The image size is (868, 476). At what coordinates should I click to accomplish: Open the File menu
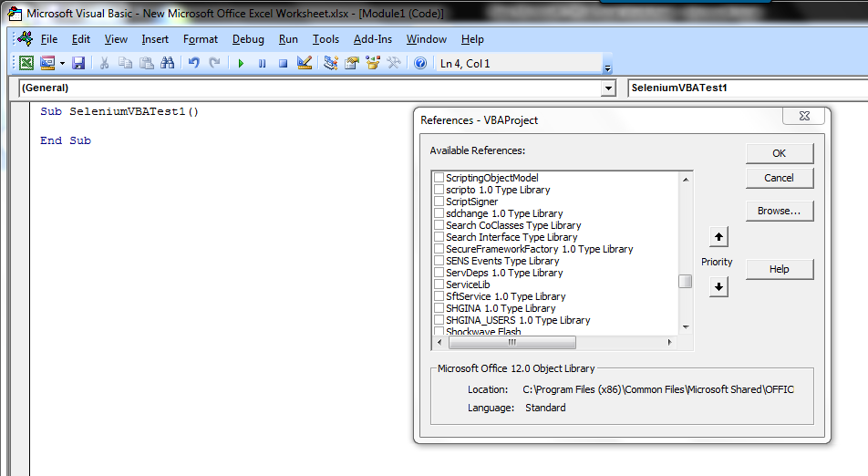point(49,39)
